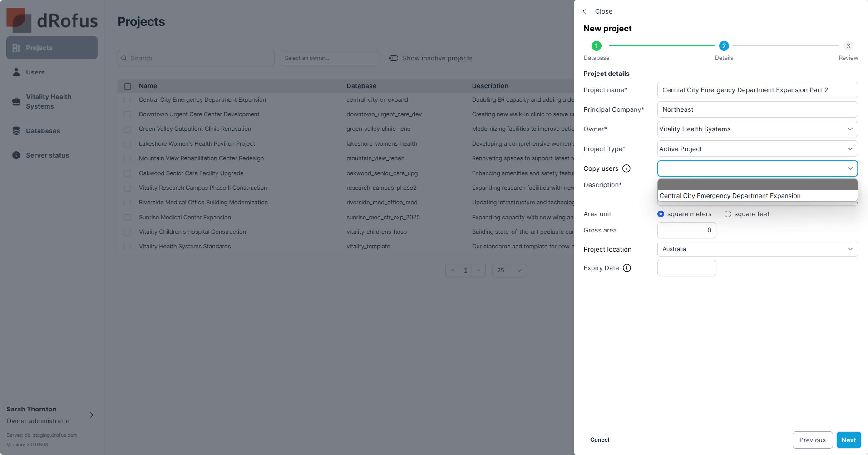Image resolution: width=868 pixels, height=455 pixels.
Task: Click the Previous button
Action: coord(812,440)
